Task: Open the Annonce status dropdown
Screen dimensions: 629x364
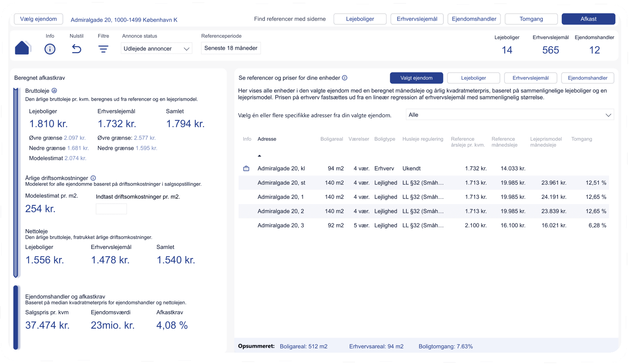Action: coord(156,48)
